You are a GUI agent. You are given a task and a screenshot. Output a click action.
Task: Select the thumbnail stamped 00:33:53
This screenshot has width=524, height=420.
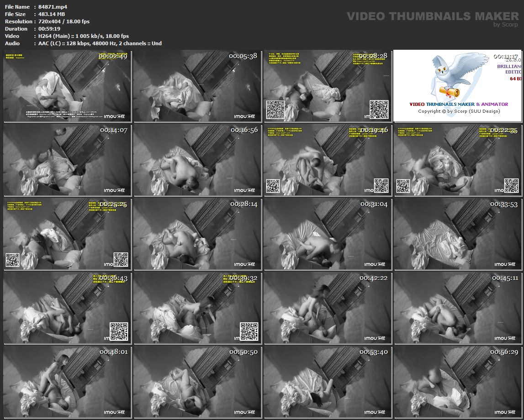tap(457, 234)
